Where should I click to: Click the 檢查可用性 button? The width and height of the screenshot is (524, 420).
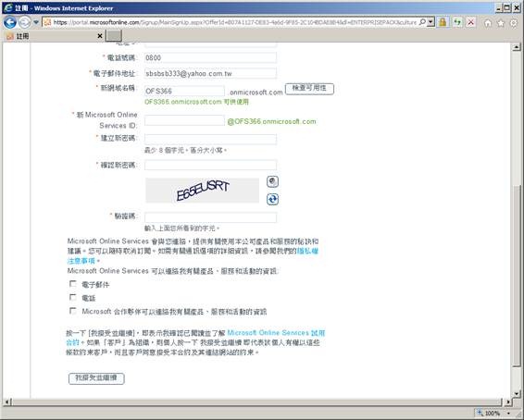[309, 89]
